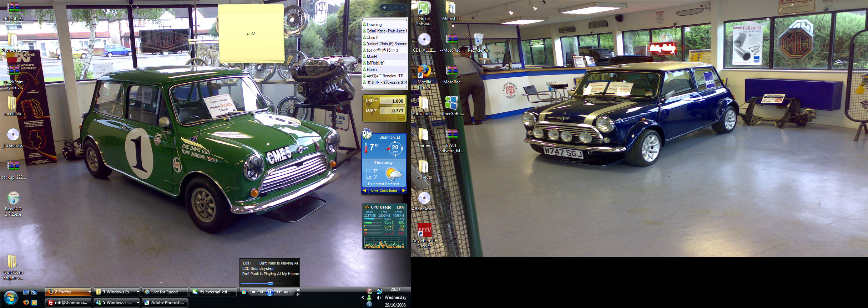Expand the 2 Firefox taskbar group

[x=89, y=292]
